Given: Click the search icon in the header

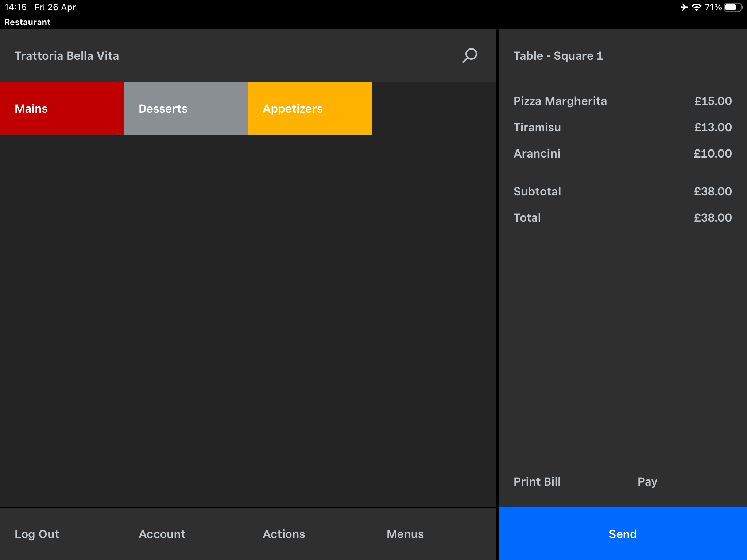Looking at the screenshot, I should pyautogui.click(x=470, y=56).
